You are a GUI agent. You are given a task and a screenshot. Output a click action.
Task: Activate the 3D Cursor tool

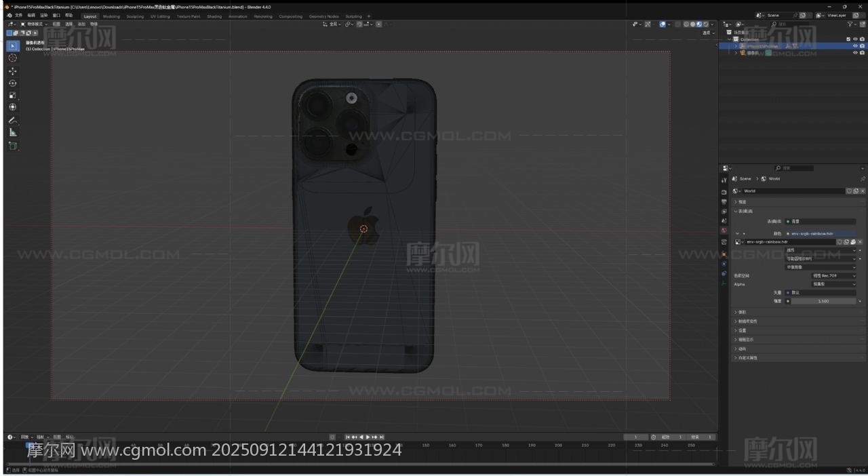(13, 58)
